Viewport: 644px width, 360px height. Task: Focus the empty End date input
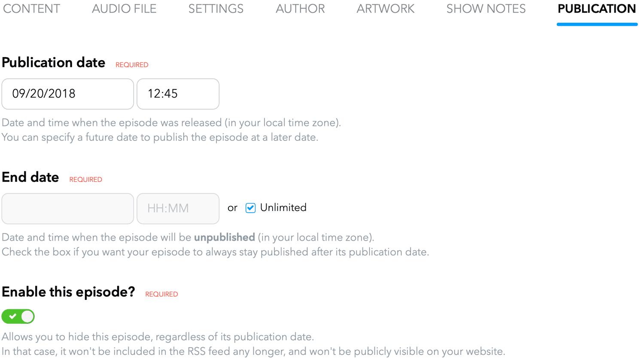(68, 208)
